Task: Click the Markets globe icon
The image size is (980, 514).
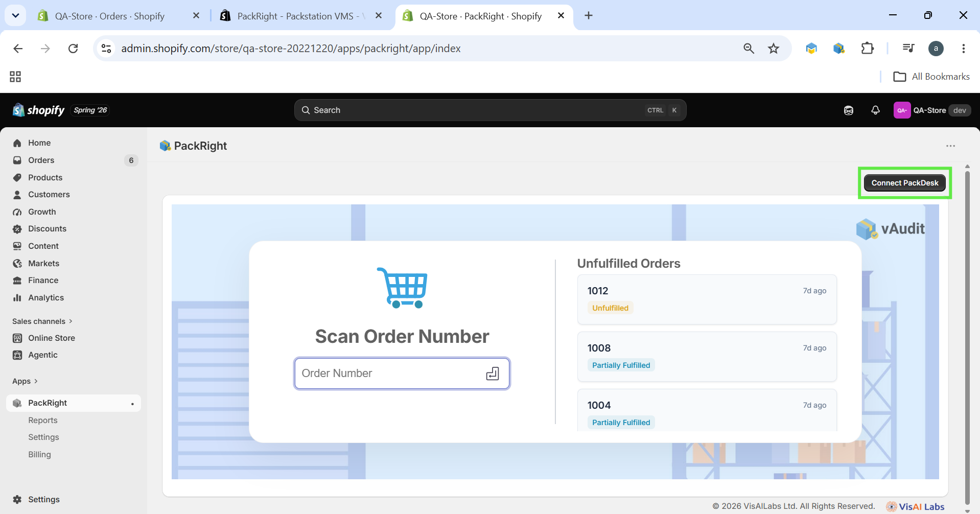Action: point(17,264)
